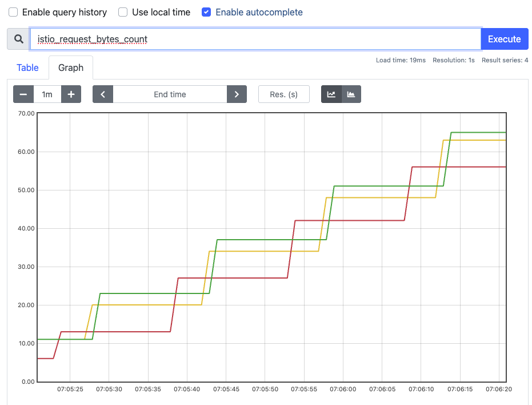Click the 07:05:55 x-axis label

tap(304, 390)
